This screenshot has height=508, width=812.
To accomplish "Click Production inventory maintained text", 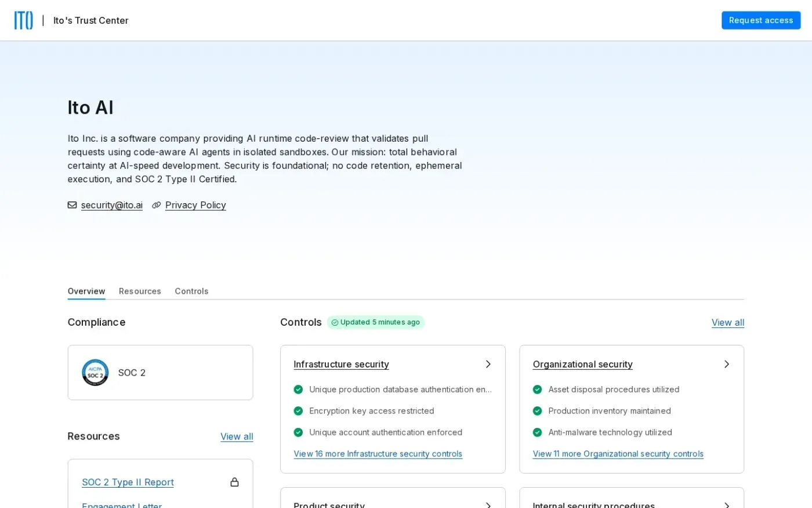I will point(610,411).
